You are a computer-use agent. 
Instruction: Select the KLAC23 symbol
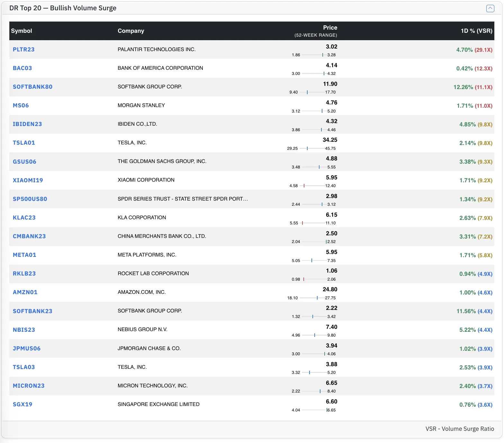[x=24, y=218]
